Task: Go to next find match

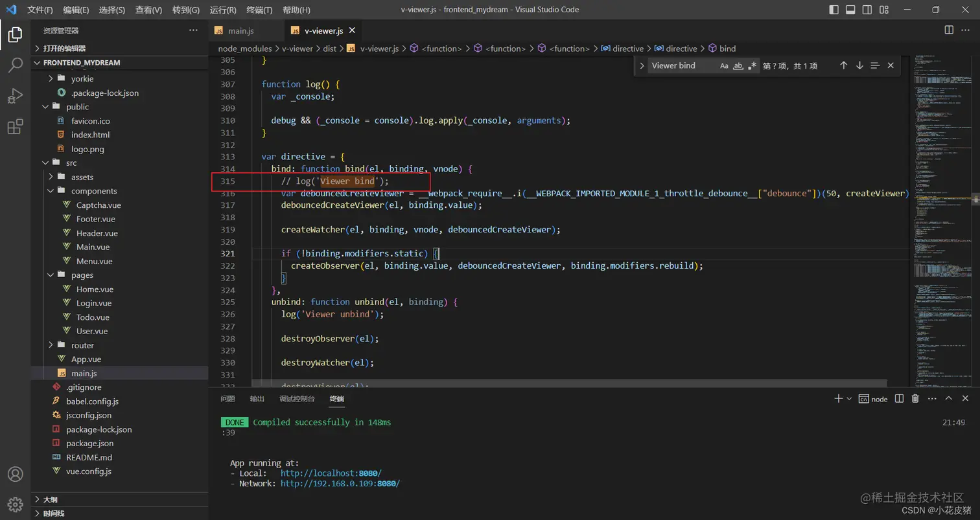Action: (x=859, y=65)
